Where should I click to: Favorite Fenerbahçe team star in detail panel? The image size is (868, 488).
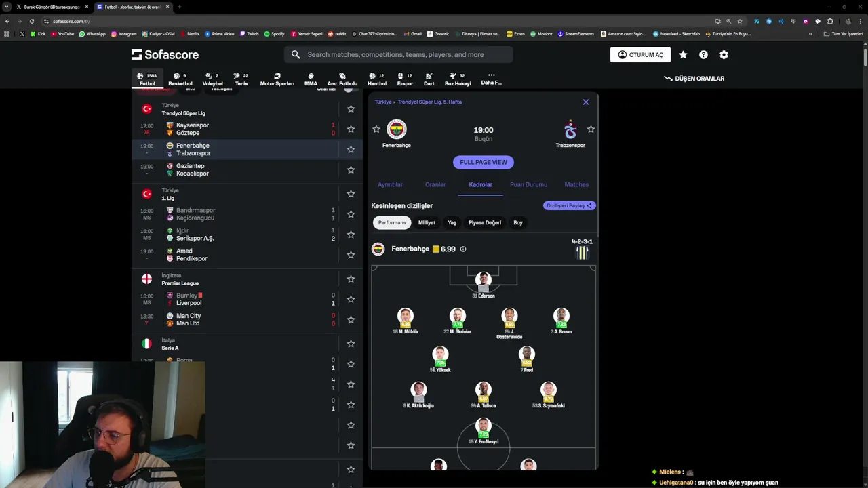point(376,129)
